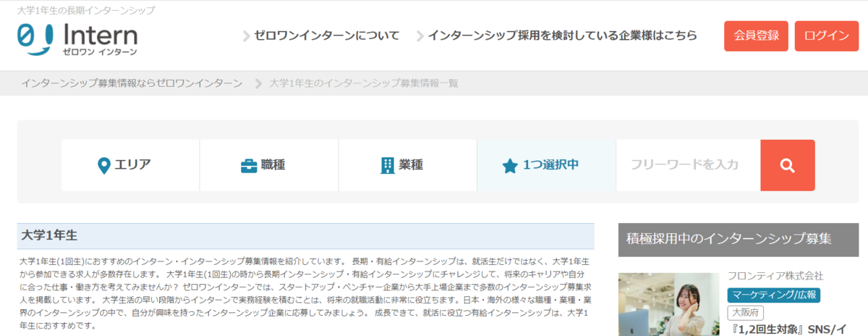Go to インターンシップ募集情報ならゼロワンインターン breadcrumb
Image resolution: width=868 pixels, height=336 pixels.
(x=132, y=83)
